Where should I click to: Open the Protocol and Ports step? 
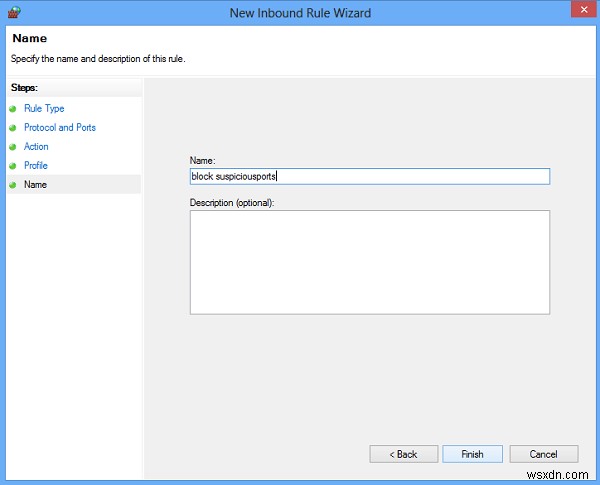click(60, 127)
